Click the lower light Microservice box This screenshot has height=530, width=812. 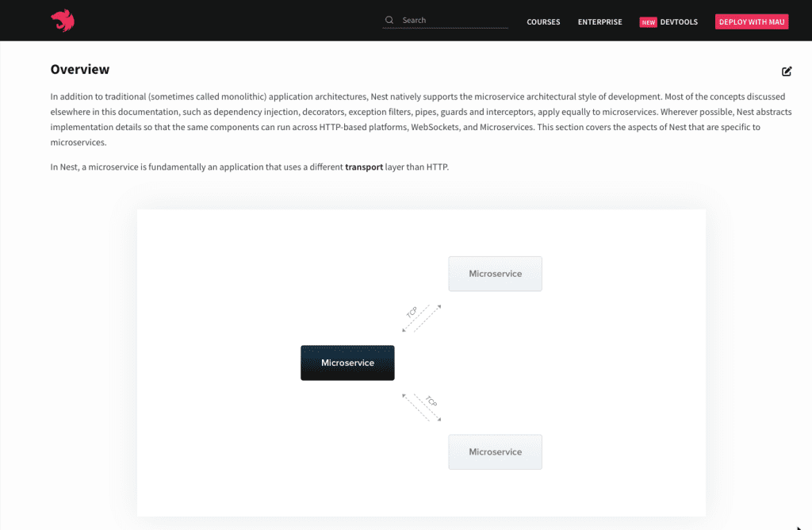[495, 451]
